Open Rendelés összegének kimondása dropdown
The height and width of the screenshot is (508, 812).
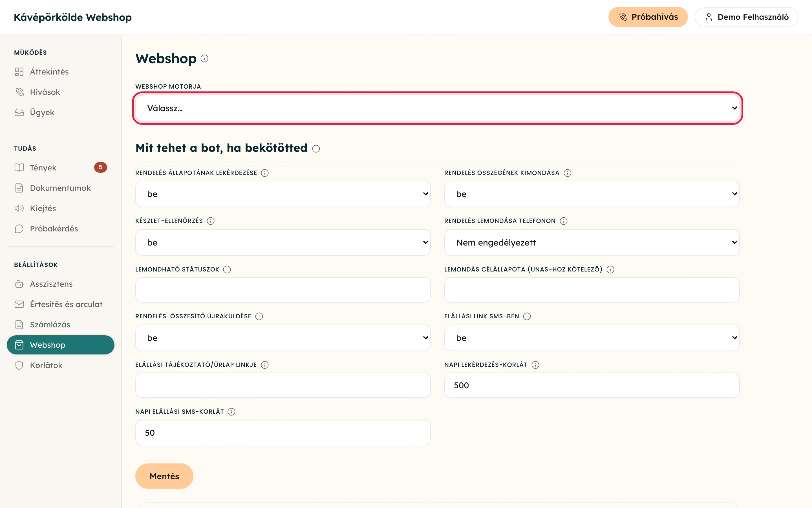coord(592,194)
